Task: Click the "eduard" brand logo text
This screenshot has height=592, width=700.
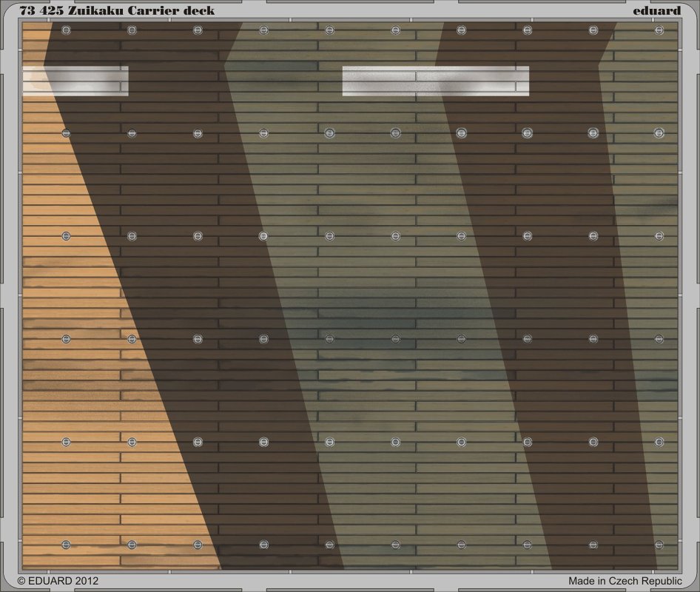Action: click(656, 10)
